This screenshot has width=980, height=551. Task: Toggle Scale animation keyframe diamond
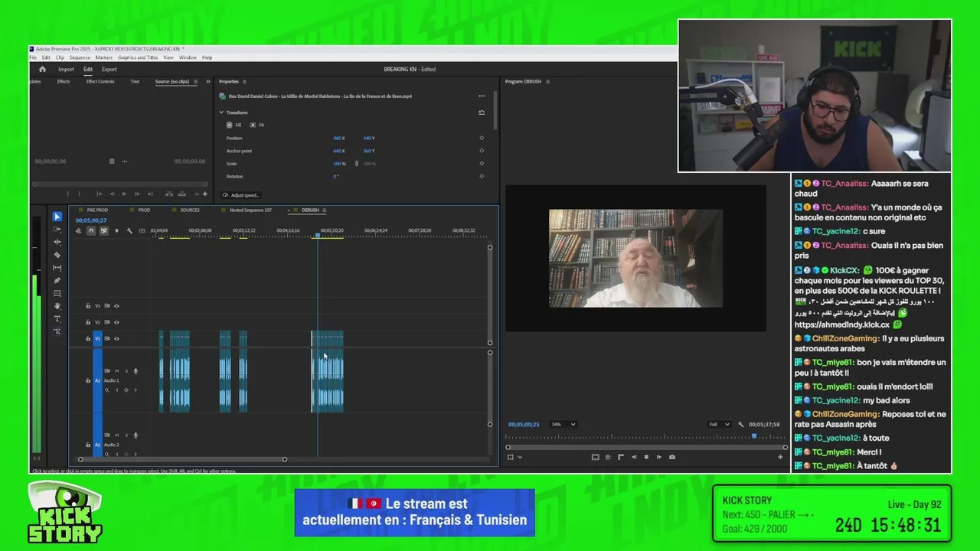(x=482, y=163)
